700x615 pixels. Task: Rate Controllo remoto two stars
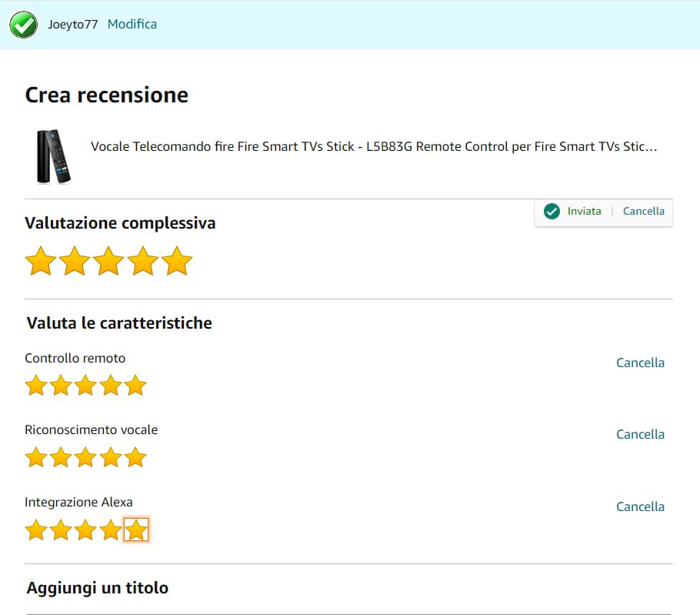tap(61, 386)
